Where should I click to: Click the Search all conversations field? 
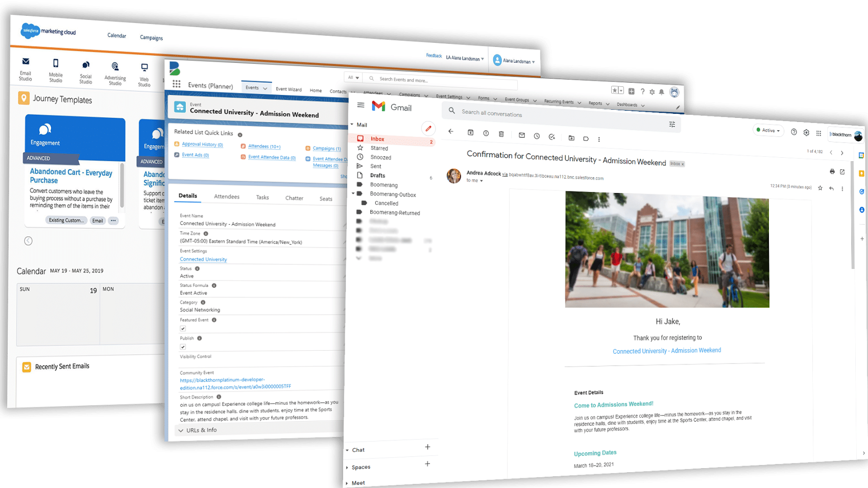[x=562, y=116]
